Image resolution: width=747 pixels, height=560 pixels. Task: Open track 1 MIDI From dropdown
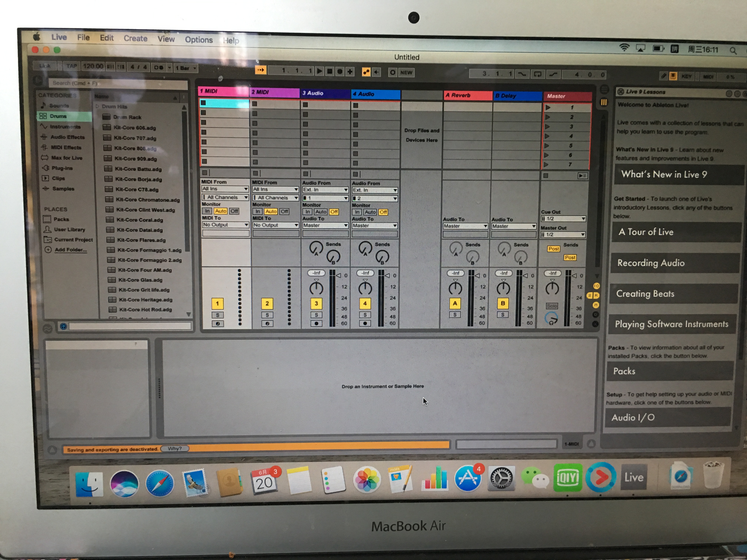[225, 189]
